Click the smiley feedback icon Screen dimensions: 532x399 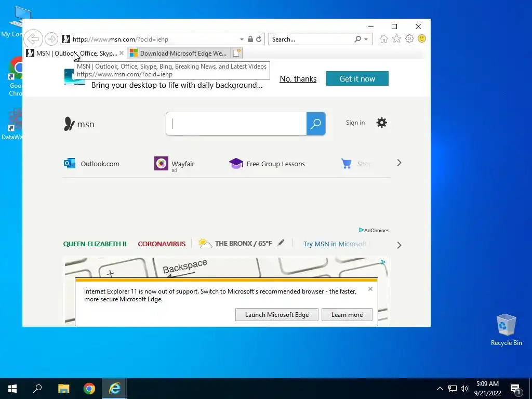click(422, 38)
